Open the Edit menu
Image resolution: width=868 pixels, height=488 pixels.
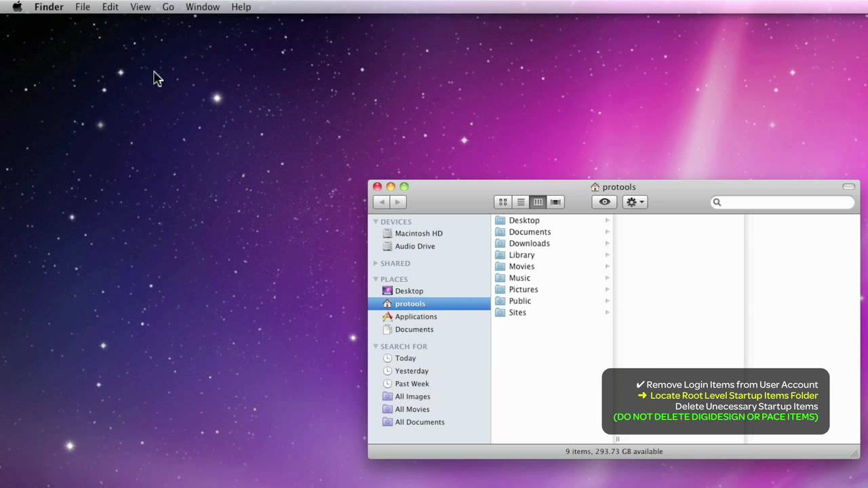tap(110, 7)
